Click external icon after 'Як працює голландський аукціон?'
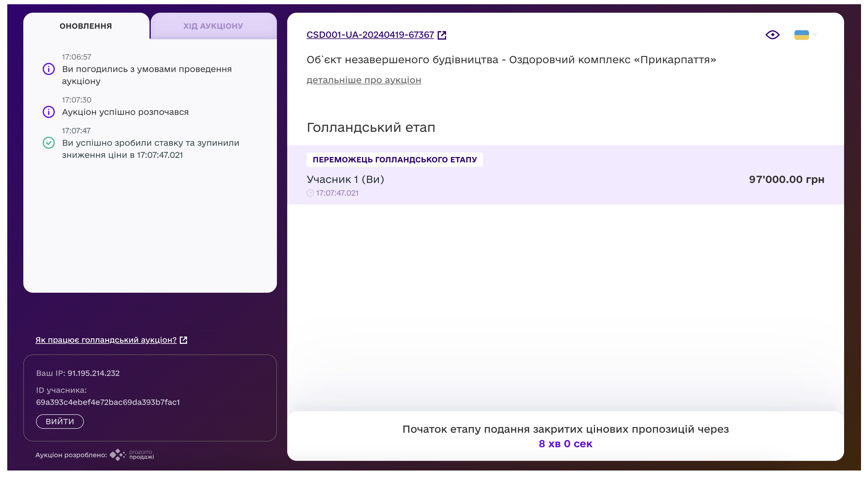This screenshot has height=479, width=868. [x=183, y=340]
